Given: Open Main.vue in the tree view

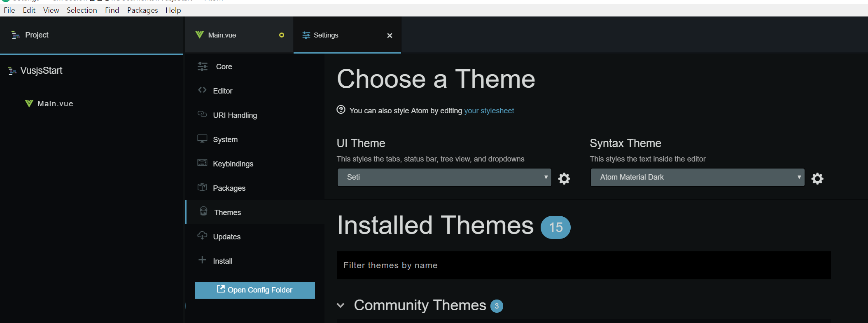Looking at the screenshot, I should (x=55, y=104).
